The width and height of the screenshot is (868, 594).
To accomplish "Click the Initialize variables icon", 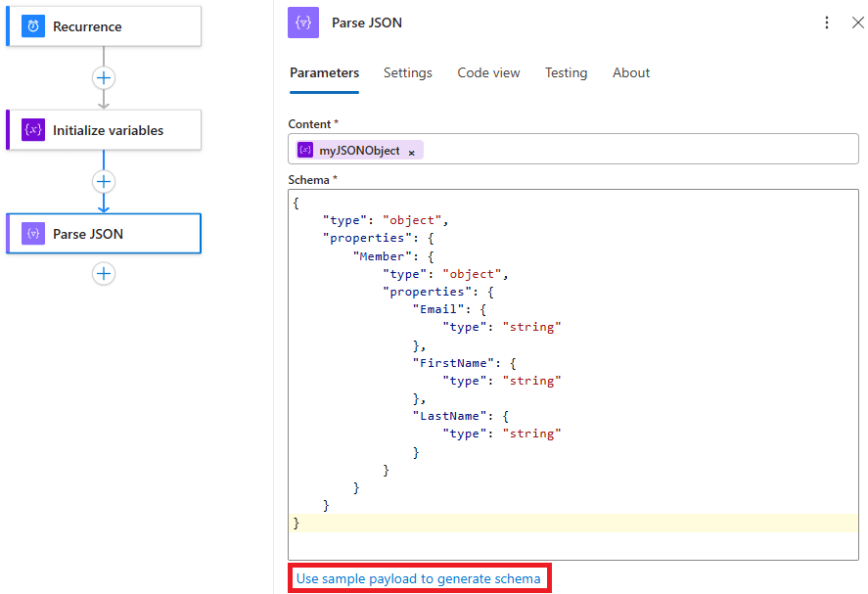I will (33, 129).
